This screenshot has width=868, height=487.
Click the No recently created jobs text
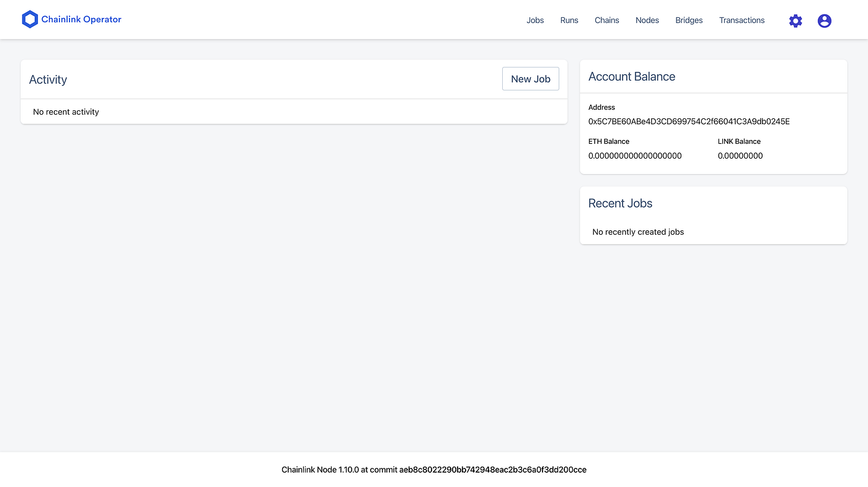[x=638, y=232]
